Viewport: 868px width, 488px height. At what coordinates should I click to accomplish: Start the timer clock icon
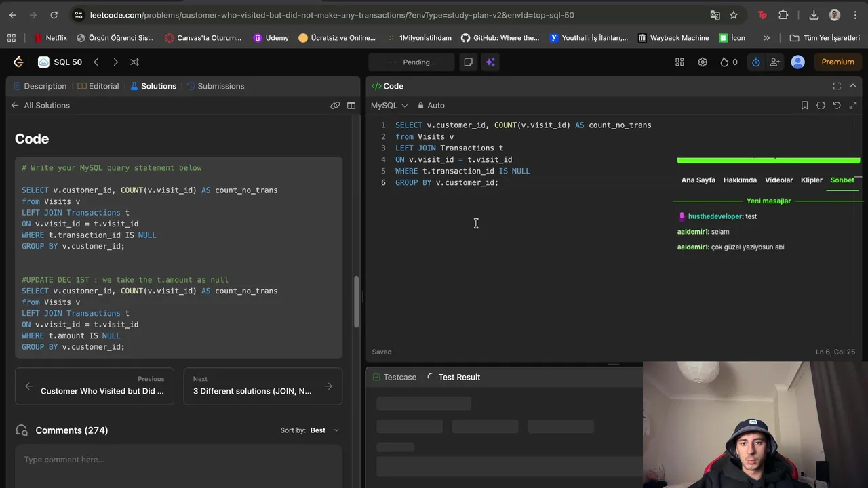pos(756,62)
